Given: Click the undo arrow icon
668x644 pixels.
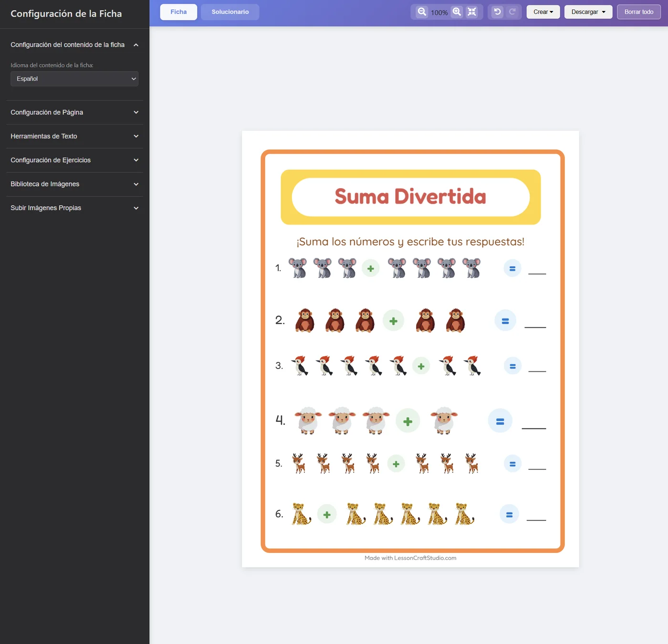Looking at the screenshot, I should point(497,12).
